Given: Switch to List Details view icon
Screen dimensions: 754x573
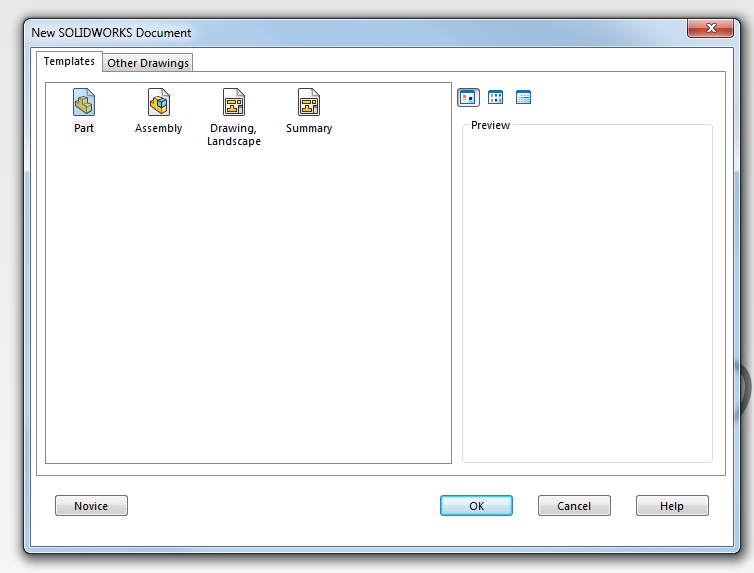Looking at the screenshot, I should [523, 98].
